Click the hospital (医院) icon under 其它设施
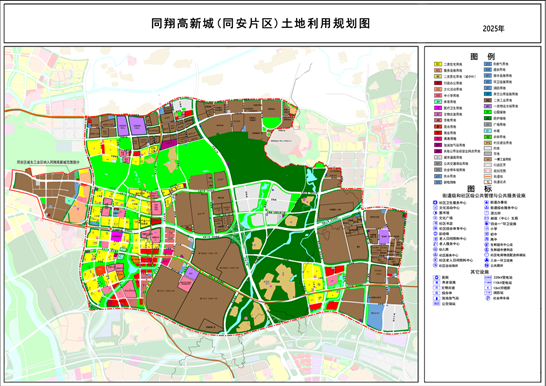Screen dimensions: 546x386 click(436, 277)
